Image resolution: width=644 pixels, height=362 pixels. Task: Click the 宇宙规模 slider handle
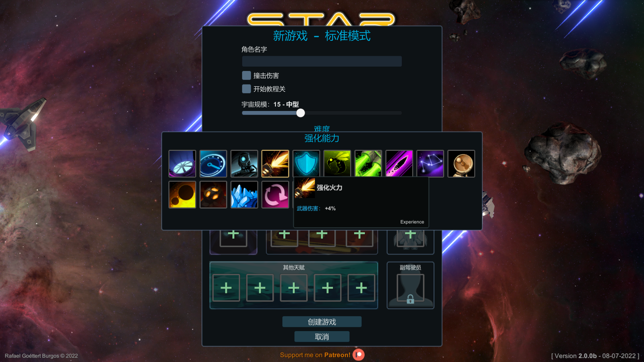click(x=301, y=113)
